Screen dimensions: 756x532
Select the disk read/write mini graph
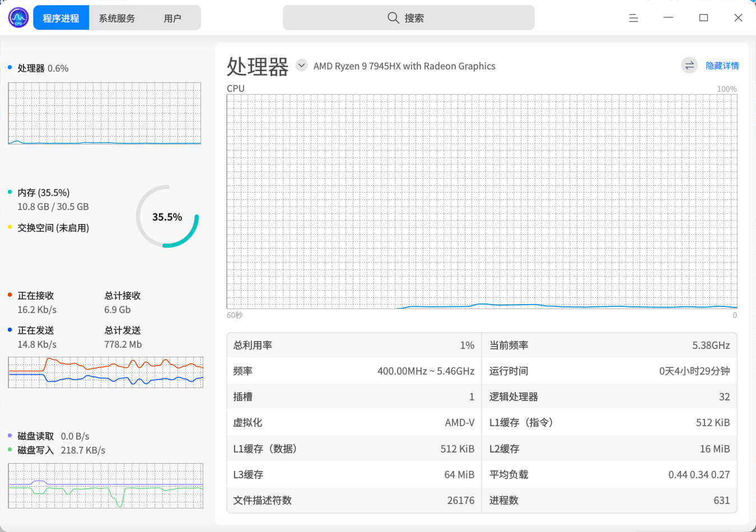pyautogui.click(x=106, y=486)
